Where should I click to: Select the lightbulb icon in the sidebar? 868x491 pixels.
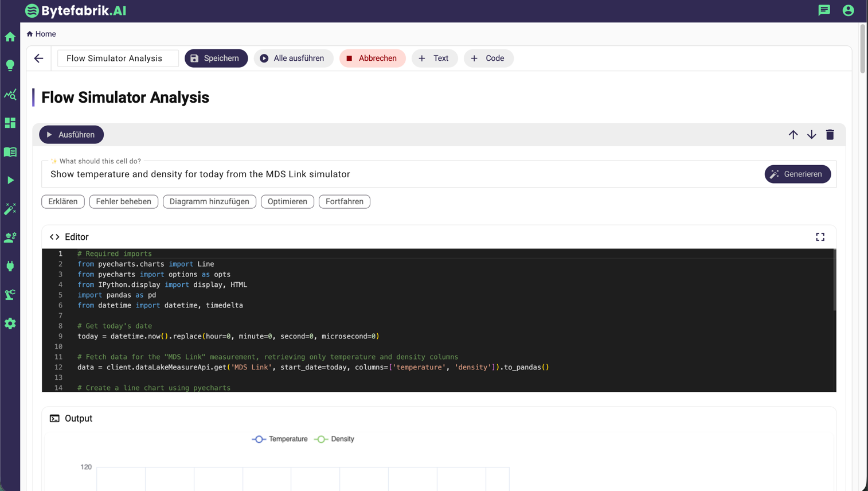pos(10,65)
